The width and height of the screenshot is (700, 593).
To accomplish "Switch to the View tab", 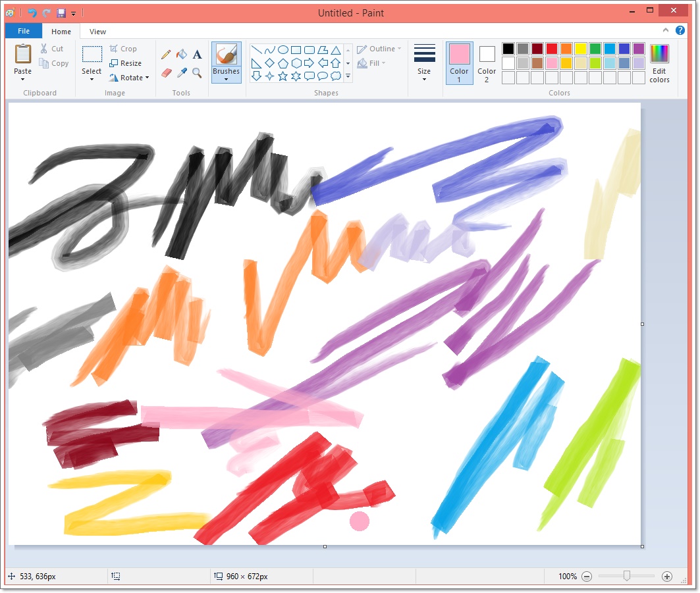I will tap(97, 31).
